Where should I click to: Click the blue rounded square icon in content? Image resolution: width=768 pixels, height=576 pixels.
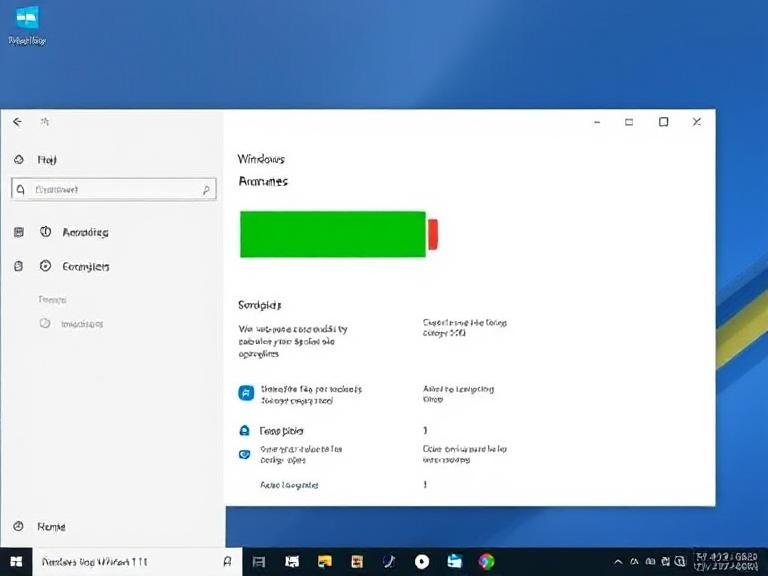click(x=246, y=393)
